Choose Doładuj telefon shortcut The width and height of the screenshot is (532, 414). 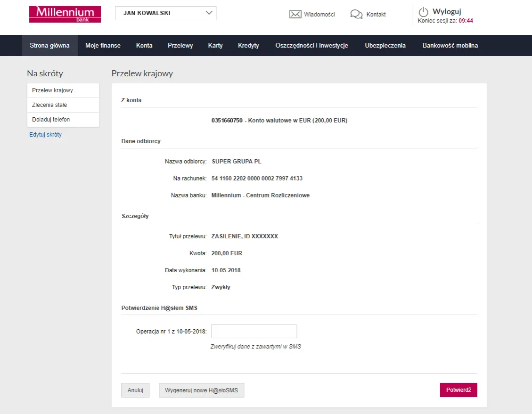coord(51,120)
